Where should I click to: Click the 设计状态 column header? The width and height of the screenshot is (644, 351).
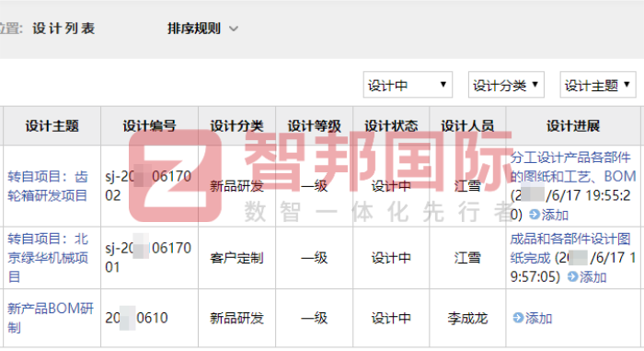tap(391, 126)
